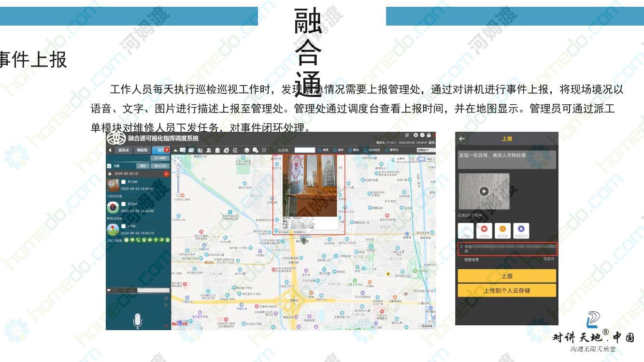644x362 pixels.
Task: Click the round minus status icon top right
Action: point(422,135)
